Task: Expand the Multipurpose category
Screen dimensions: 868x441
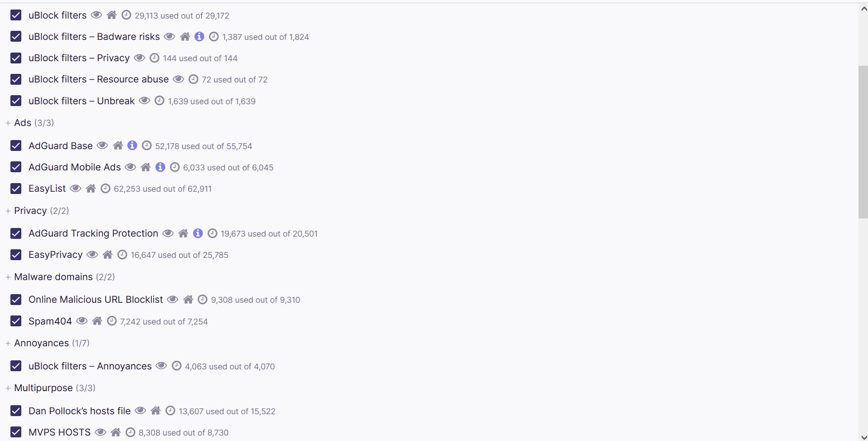Action: coord(7,388)
